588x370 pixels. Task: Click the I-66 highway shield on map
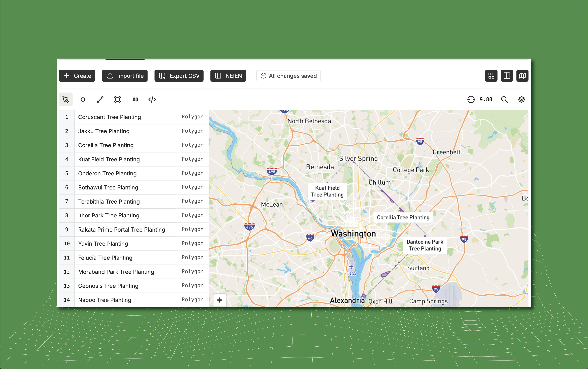click(310, 237)
